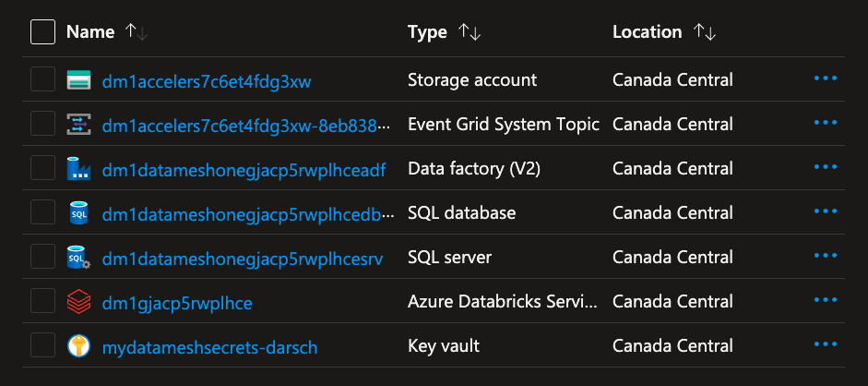Image resolution: width=868 pixels, height=386 pixels.
Task: Open the Data factory row ellipsis menu
Action: [826, 169]
